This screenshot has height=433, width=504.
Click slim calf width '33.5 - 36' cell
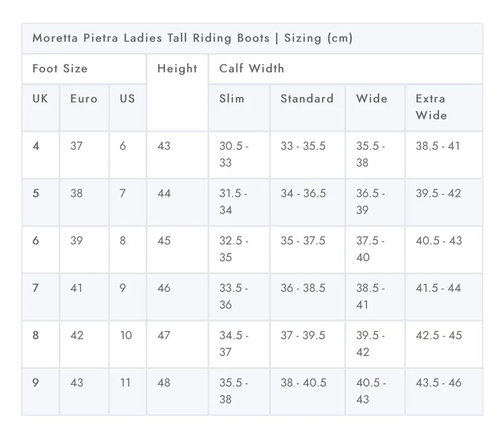234,296
